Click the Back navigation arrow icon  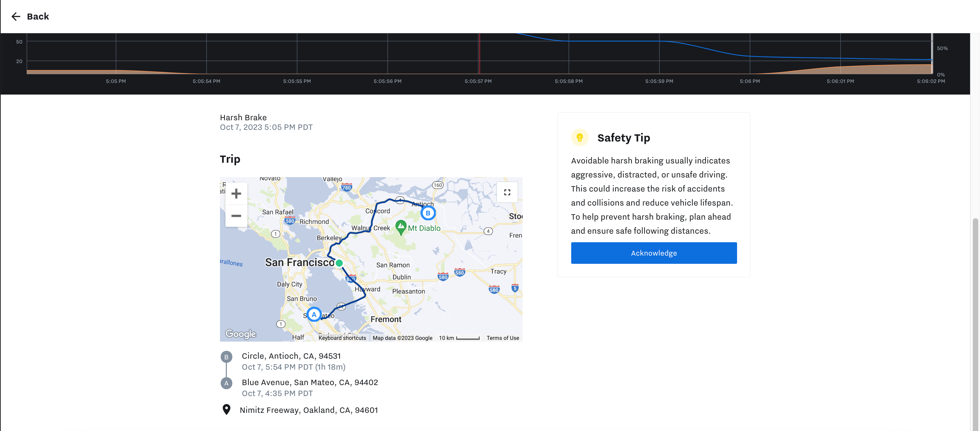click(x=15, y=16)
